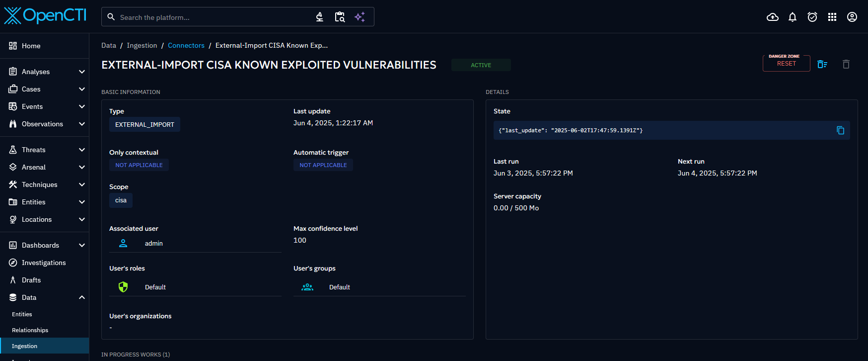The image size is (868, 361).
Task: Click the Observations binoculars icon
Action: tap(13, 124)
